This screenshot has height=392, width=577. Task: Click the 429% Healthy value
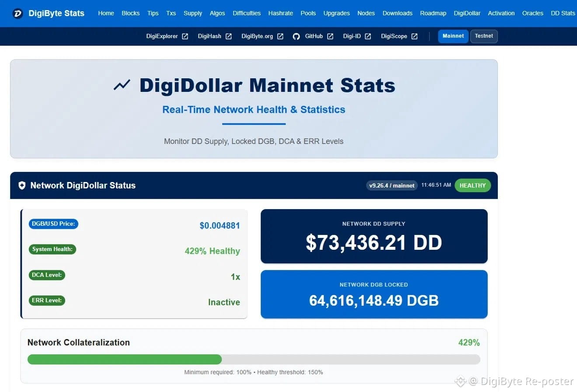[x=212, y=251]
